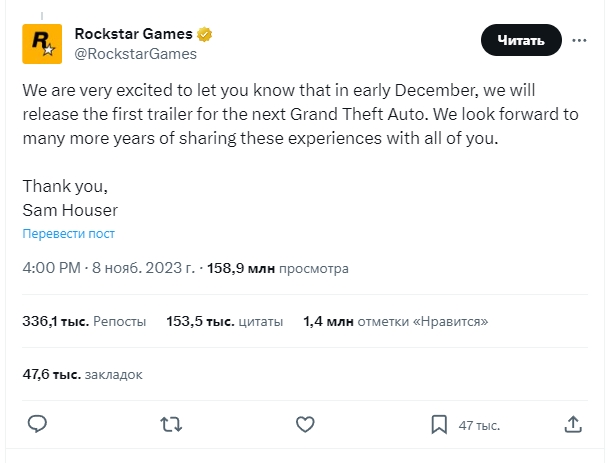The image size is (609, 463).
Task: Click the Rockstar Games profile avatar
Action: click(41, 42)
